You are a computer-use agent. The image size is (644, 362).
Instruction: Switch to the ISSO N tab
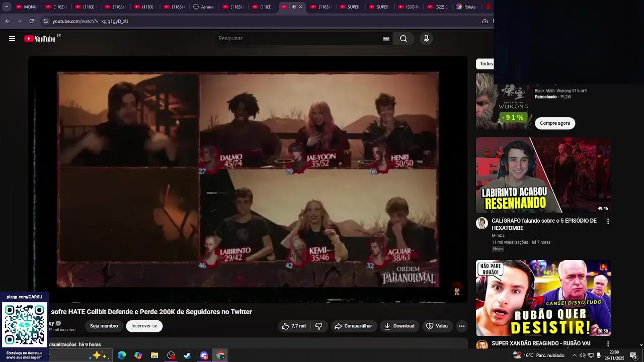click(408, 7)
